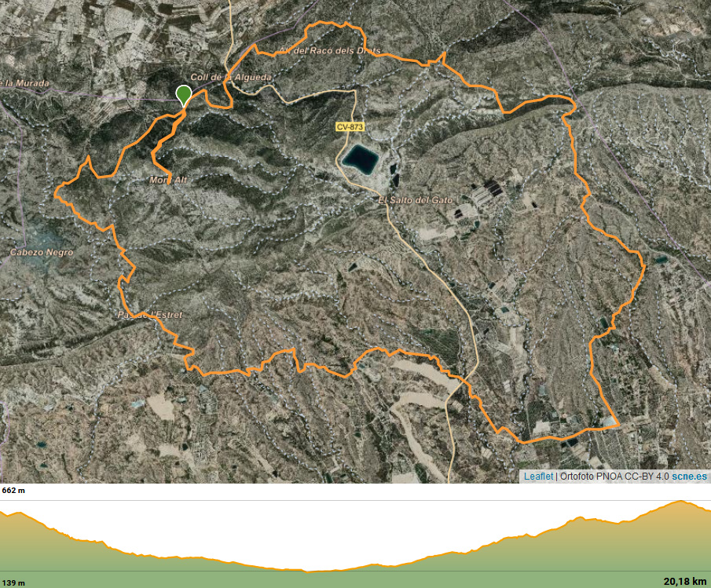Click the Alt del Racó dels Drets label
This screenshot has height=588, width=711.
(x=330, y=51)
